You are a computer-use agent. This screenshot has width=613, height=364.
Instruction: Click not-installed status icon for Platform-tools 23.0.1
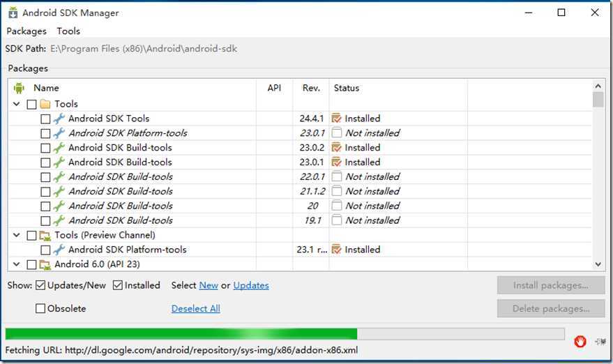(337, 132)
